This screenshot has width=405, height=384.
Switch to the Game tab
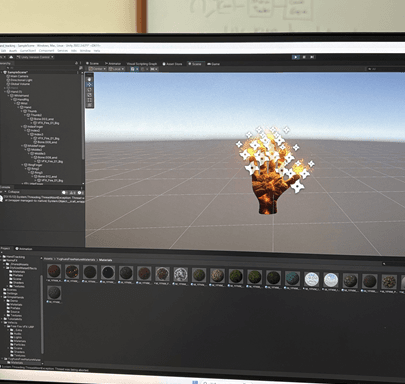[214, 64]
